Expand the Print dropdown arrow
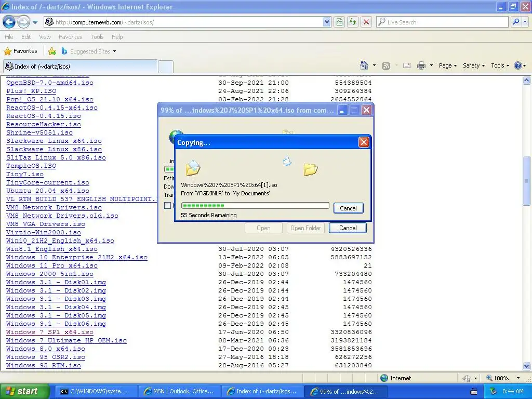This screenshot has width=532, height=399. pos(431,65)
